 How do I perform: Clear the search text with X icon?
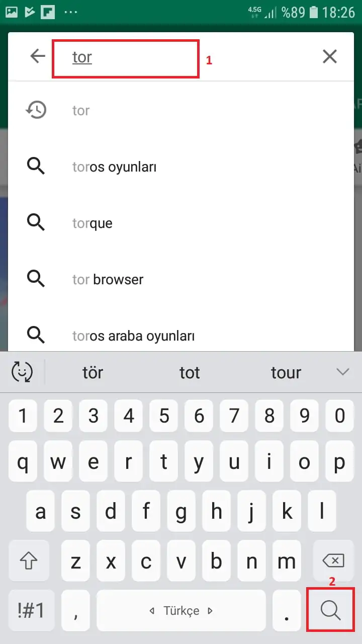(329, 56)
